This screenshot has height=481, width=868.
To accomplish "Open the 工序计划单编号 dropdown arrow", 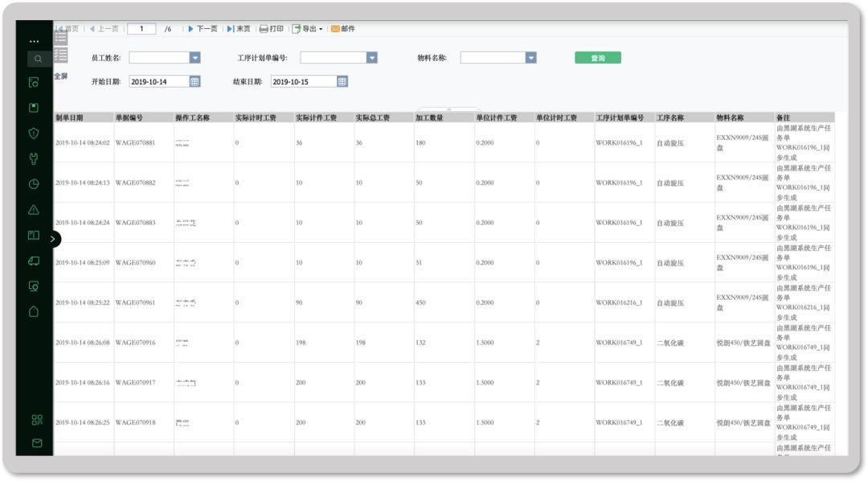I will (372, 58).
